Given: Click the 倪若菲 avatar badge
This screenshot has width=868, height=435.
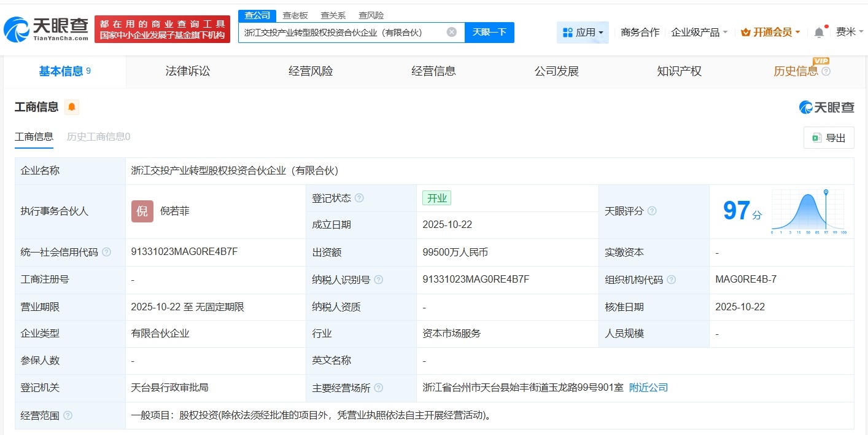Looking at the screenshot, I should point(142,211).
